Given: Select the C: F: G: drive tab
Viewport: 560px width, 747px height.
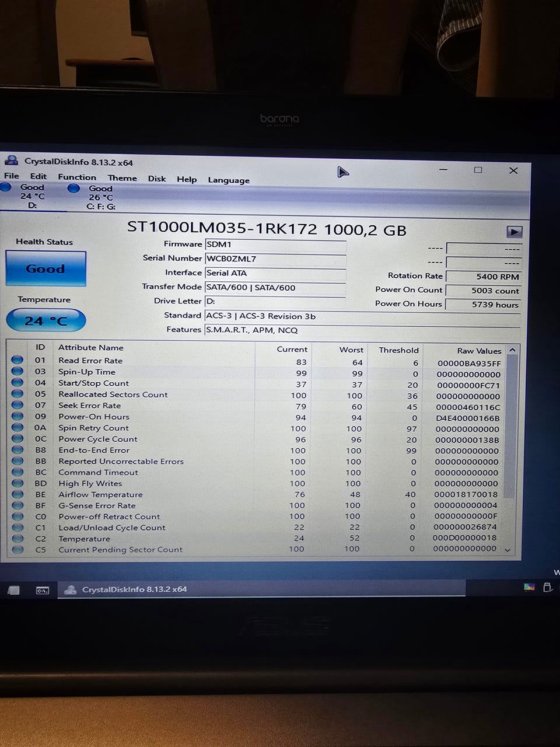Looking at the screenshot, I should (100, 197).
